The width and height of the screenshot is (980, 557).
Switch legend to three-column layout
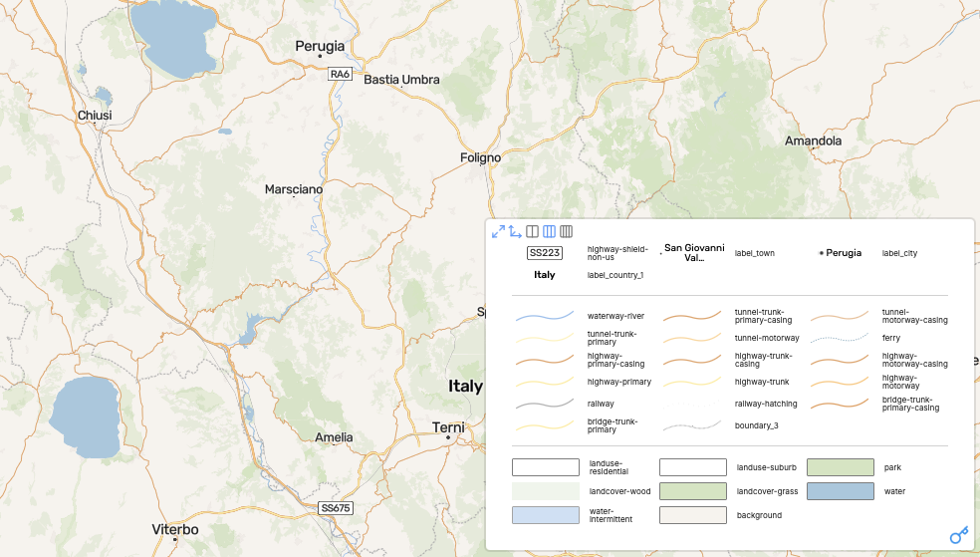click(x=550, y=232)
